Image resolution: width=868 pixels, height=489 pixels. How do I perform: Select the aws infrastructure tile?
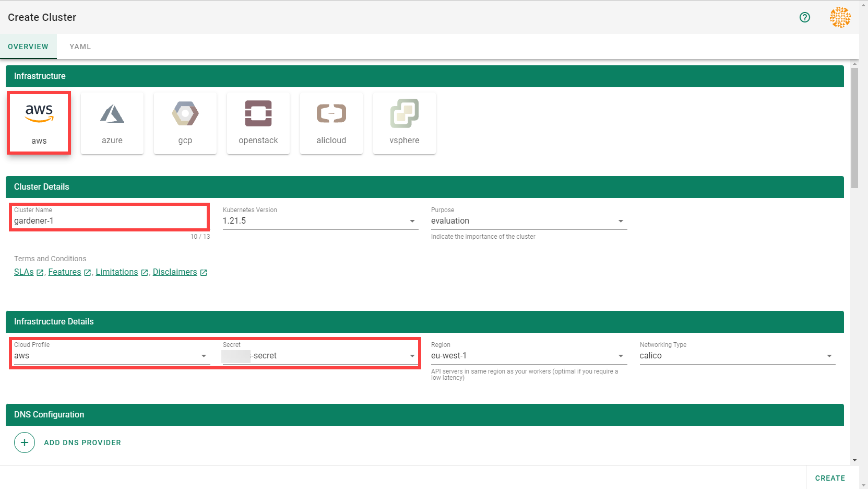[x=39, y=123]
